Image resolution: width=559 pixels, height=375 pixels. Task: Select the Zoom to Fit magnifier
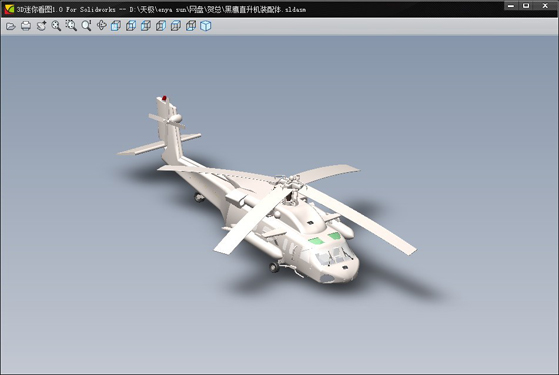coord(56,26)
